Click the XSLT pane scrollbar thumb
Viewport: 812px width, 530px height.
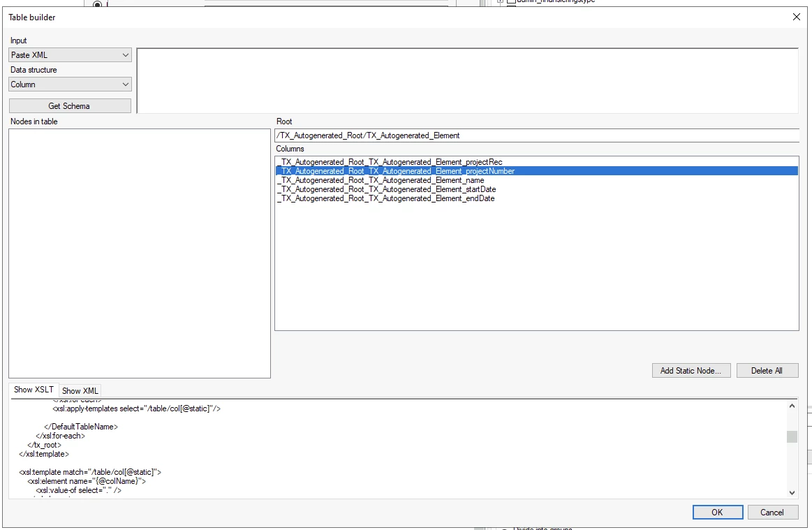tap(792, 436)
